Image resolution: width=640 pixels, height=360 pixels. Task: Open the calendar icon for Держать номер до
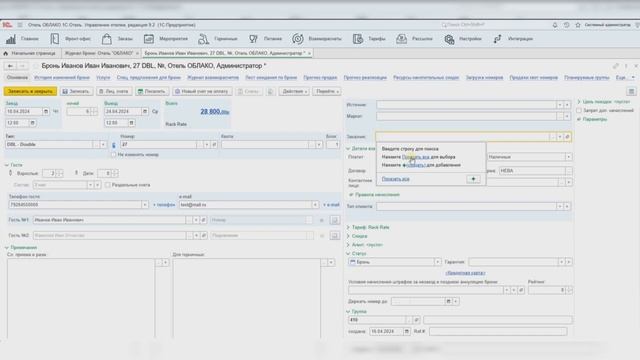point(448,301)
